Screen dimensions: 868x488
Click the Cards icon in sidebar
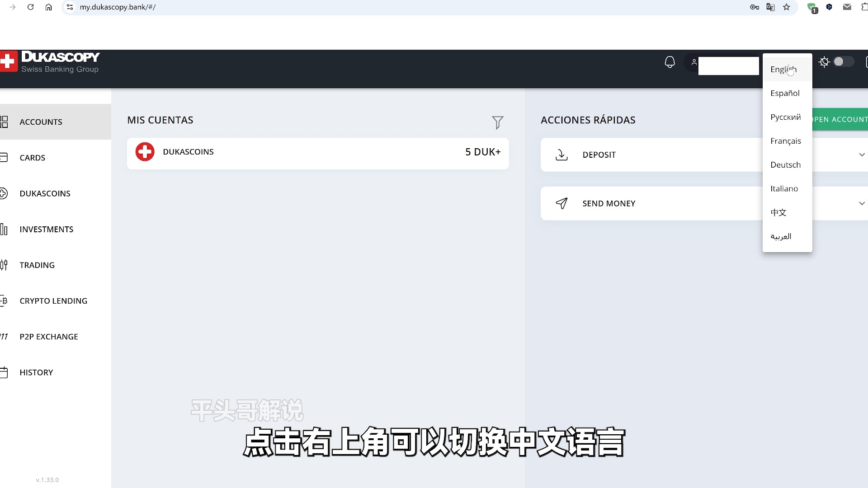4,158
